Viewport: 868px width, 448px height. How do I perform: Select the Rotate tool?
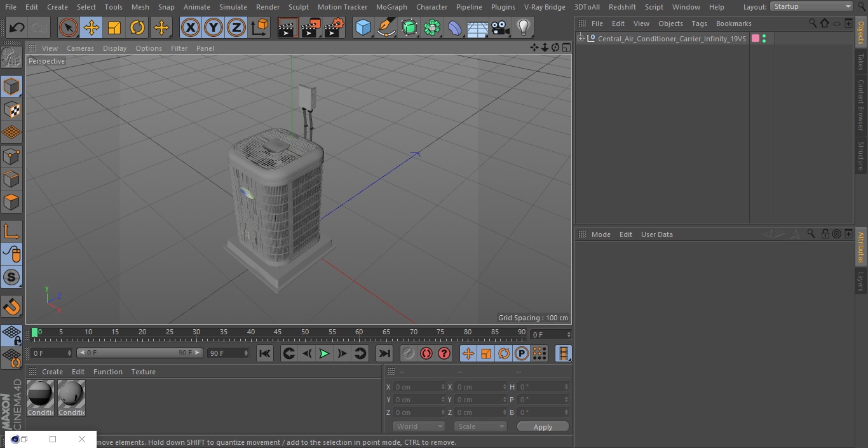click(137, 27)
